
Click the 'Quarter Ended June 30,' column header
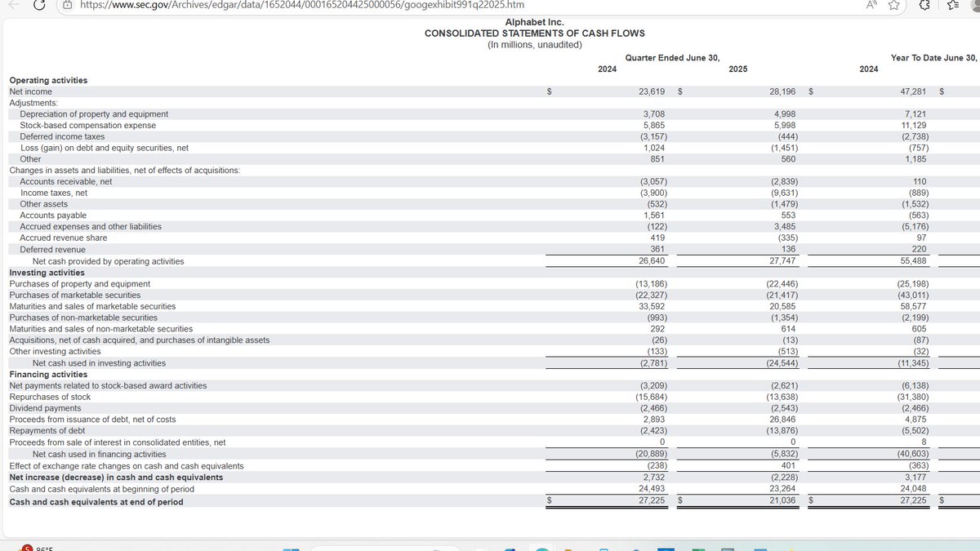pyautogui.click(x=672, y=58)
